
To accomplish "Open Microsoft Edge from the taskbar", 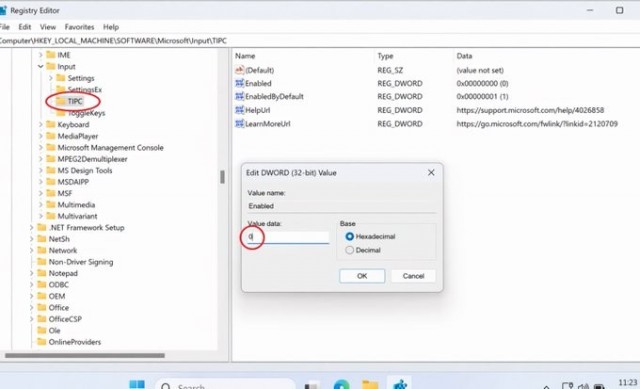I will (341, 385).
